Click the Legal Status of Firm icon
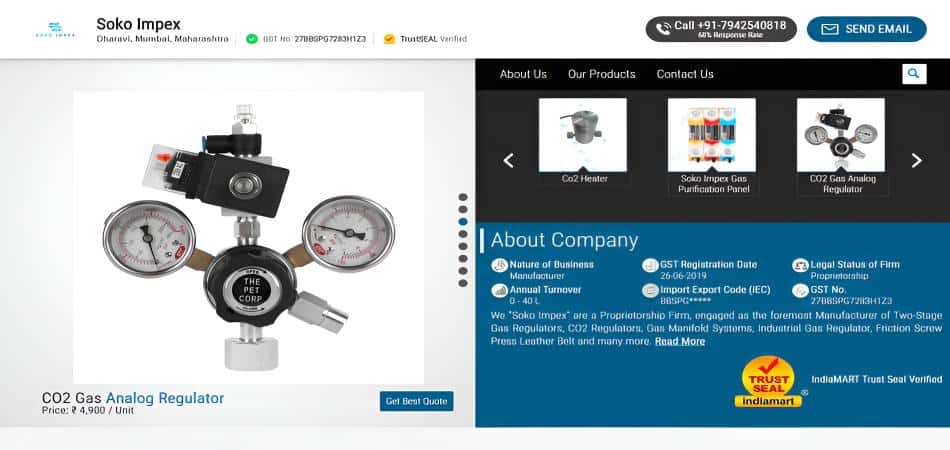 (x=800, y=266)
